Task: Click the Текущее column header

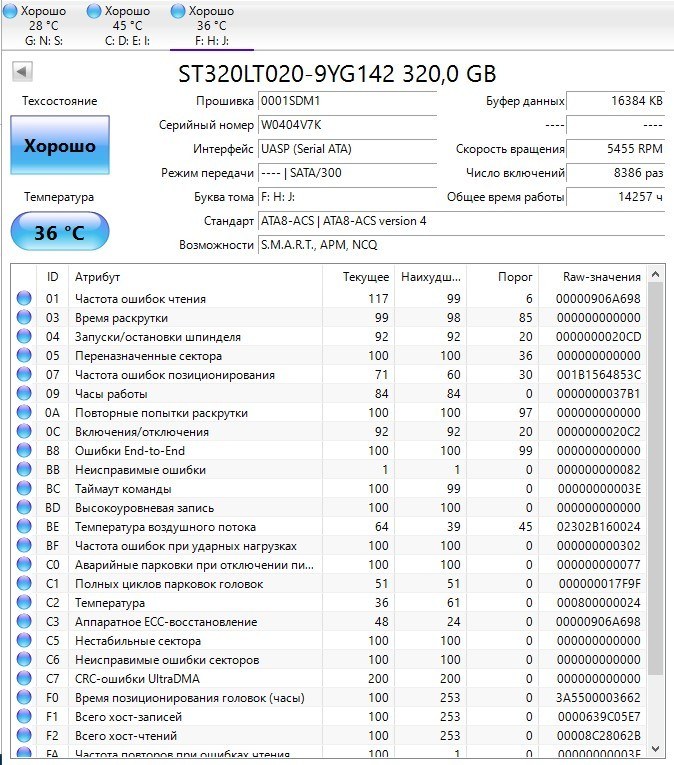Action: pos(359,277)
